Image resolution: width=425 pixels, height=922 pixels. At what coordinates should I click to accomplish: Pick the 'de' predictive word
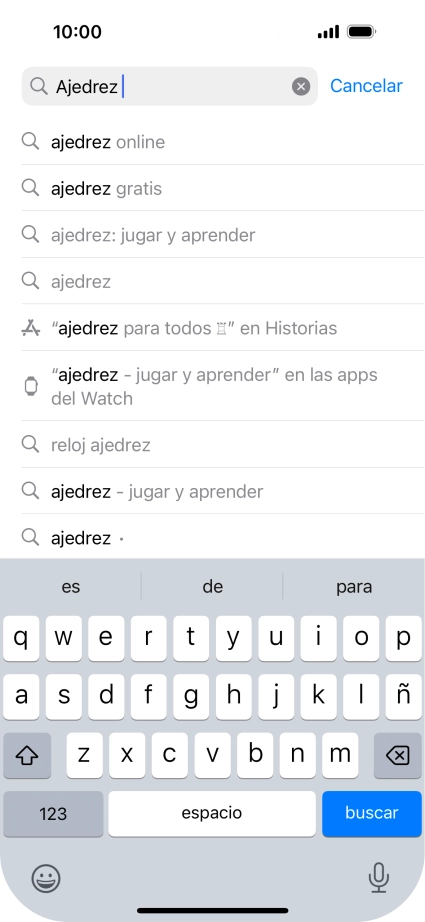point(212,587)
